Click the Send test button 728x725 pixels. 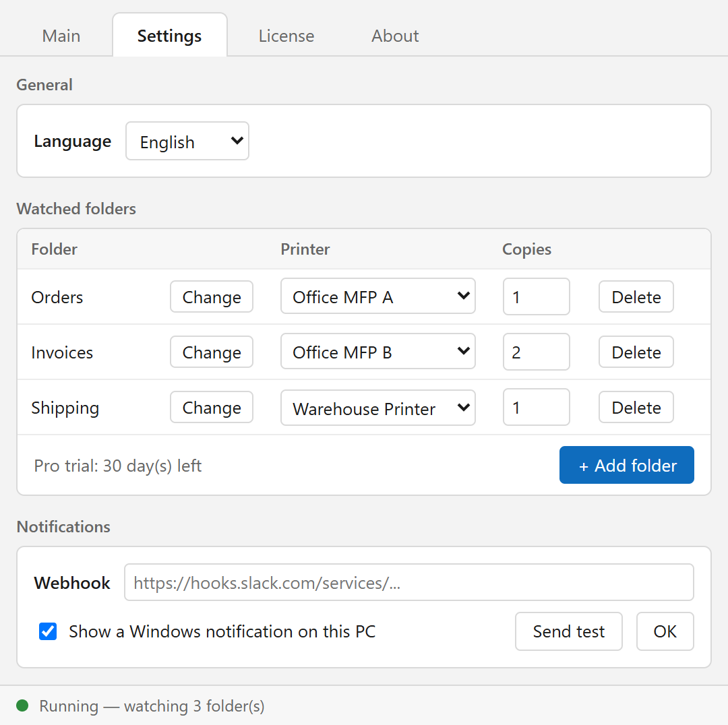569,631
